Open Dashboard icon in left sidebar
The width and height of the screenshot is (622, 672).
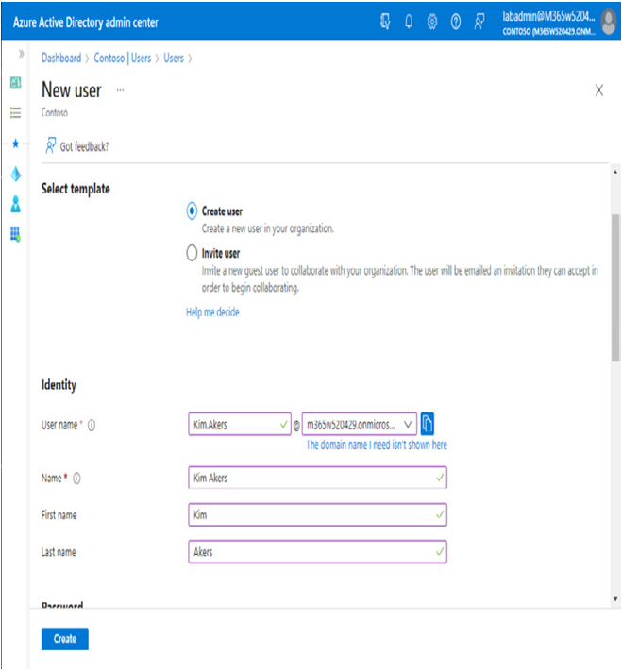(16, 82)
